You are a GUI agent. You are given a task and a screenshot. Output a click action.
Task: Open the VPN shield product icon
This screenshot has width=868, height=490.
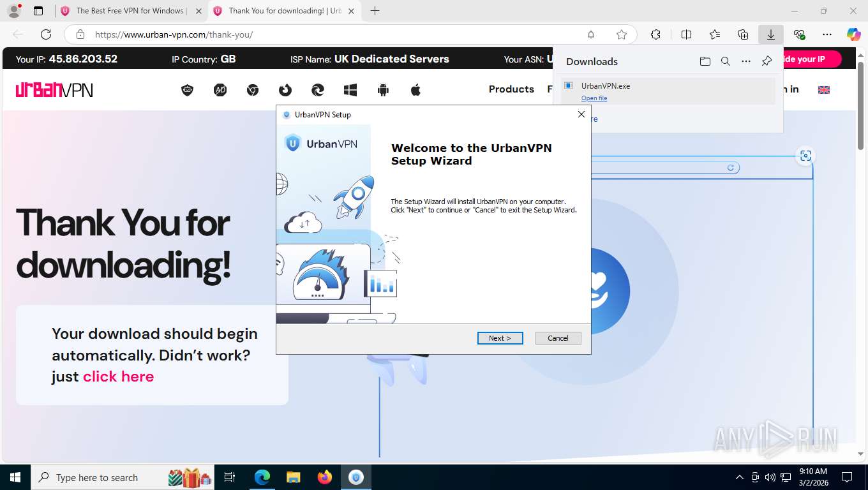[x=187, y=90]
